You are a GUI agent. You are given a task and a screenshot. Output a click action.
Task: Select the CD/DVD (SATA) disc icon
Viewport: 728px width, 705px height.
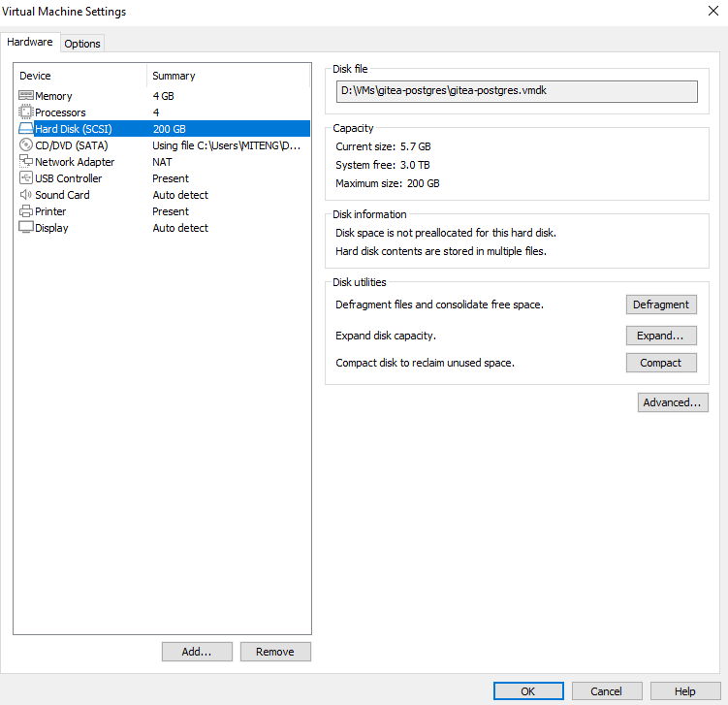tap(26, 145)
